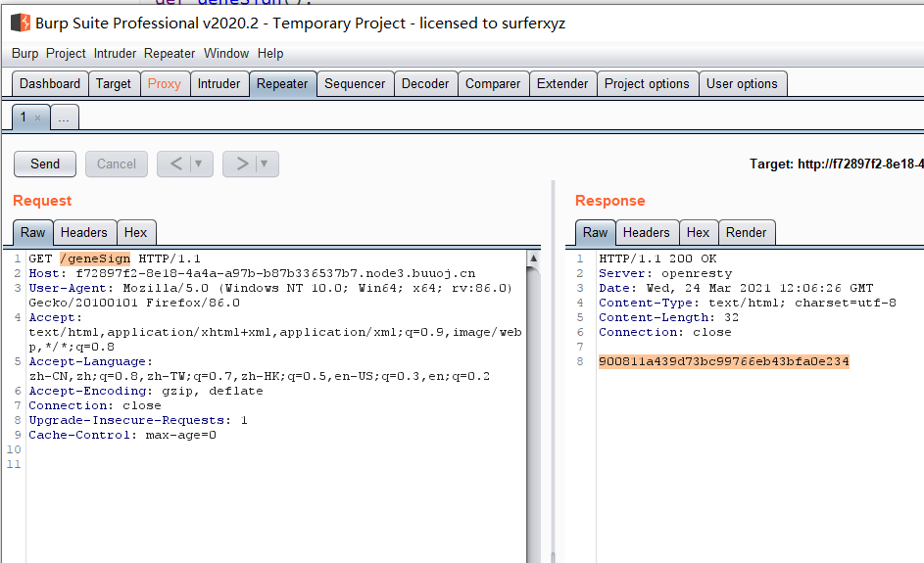Screen dimensions: 924x563
Task: Click the /geneSign path in the request line
Action: click(x=95, y=258)
